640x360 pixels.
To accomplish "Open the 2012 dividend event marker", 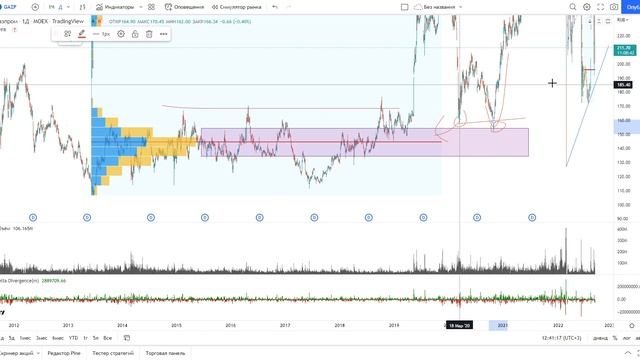I will 33,218.
